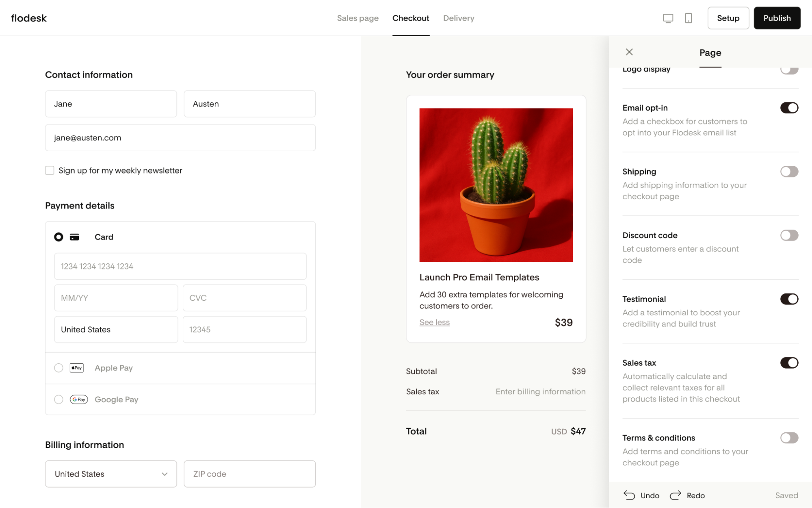Switch to mobile preview icon
The height and width of the screenshot is (508, 812).
click(x=688, y=18)
